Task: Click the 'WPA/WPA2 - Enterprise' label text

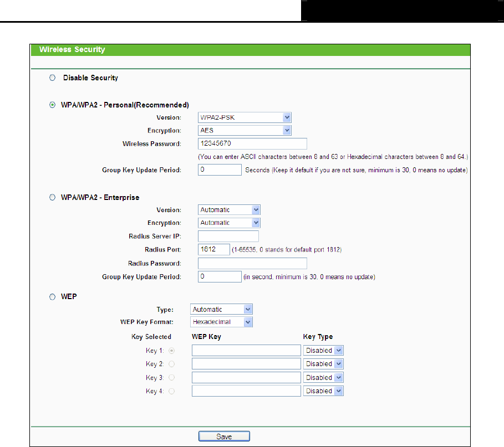Action: (100, 198)
